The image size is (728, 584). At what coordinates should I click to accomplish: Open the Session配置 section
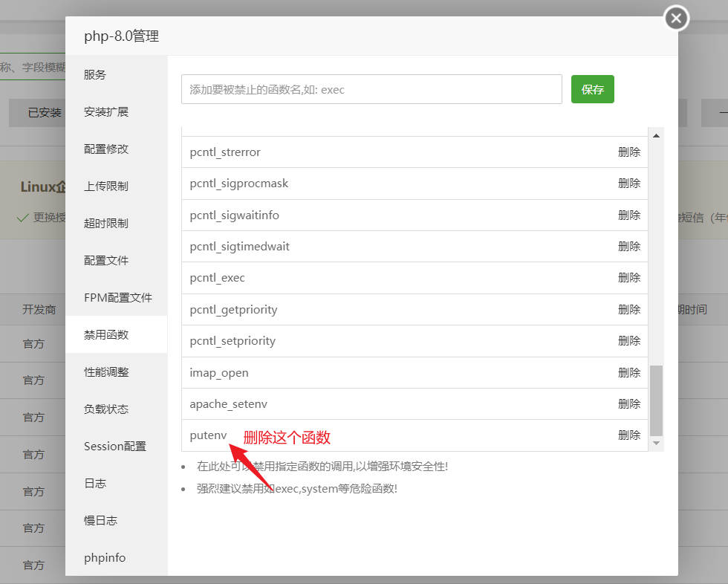pyautogui.click(x=114, y=446)
